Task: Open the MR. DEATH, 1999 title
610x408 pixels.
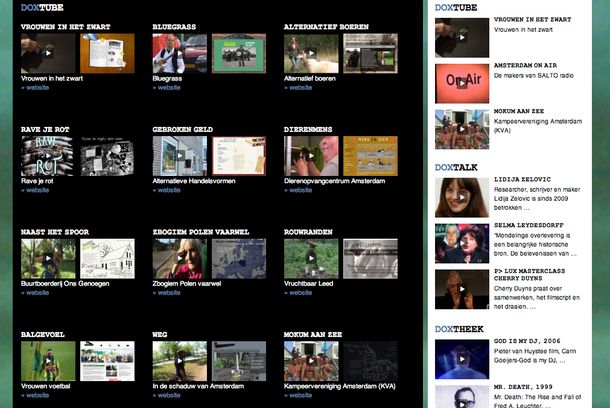Action: click(523, 387)
